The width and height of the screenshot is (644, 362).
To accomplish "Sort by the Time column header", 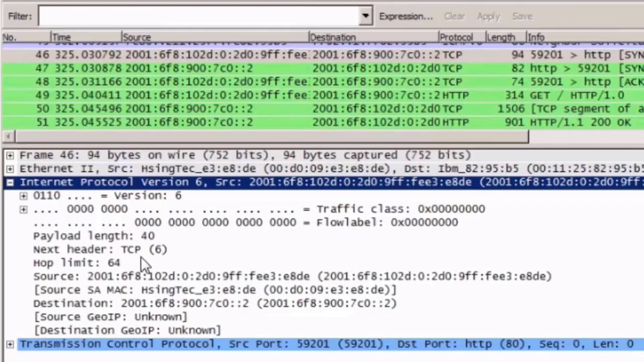I will [86, 37].
